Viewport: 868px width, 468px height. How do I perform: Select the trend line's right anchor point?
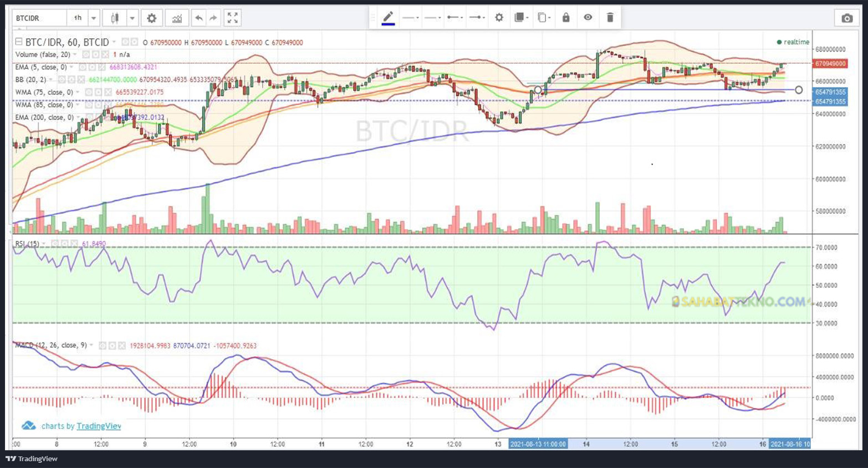[799, 90]
